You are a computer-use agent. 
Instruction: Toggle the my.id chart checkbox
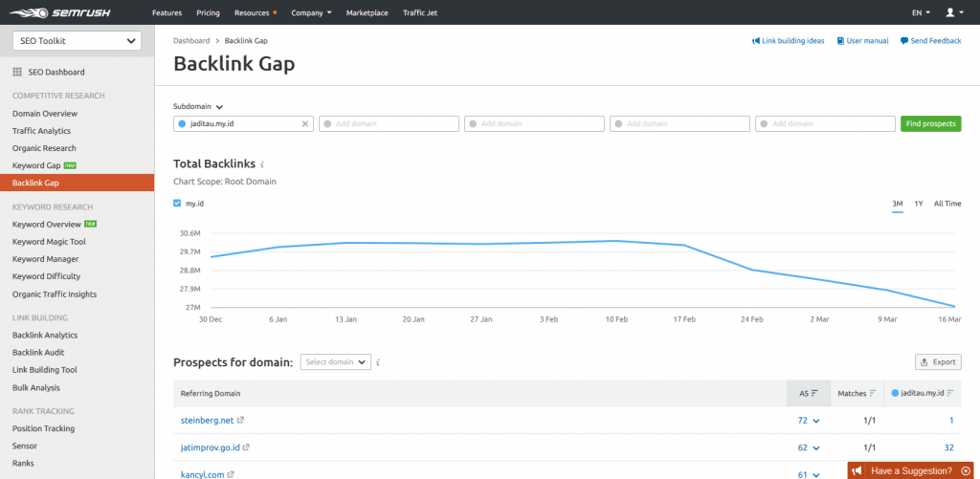click(177, 203)
